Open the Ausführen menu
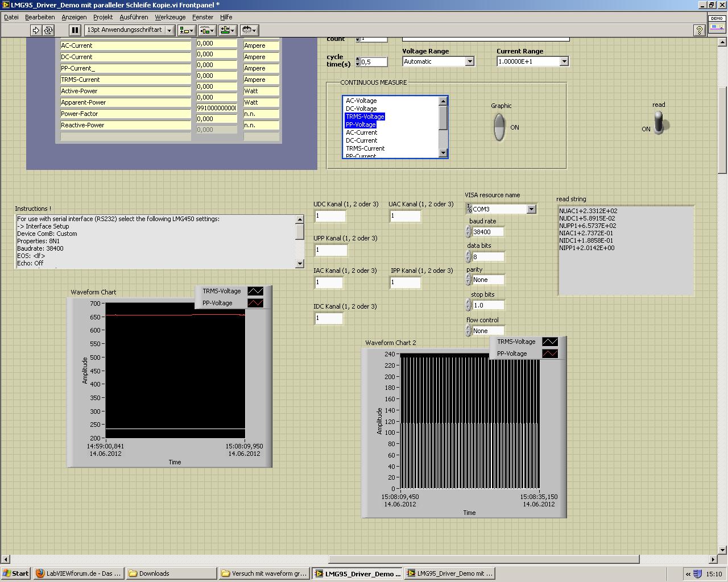 tap(134, 17)
